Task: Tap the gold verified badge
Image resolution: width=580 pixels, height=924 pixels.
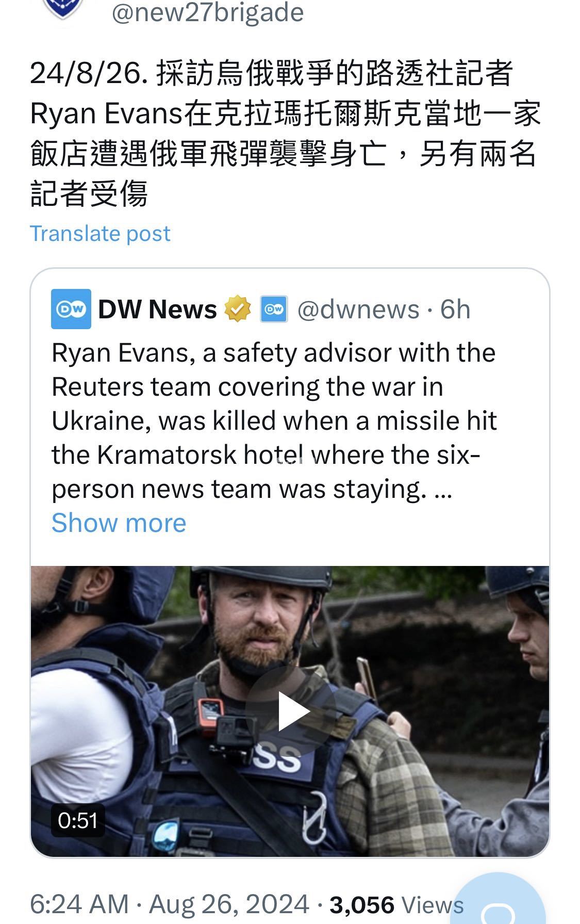Action: [x=237, y=309]
